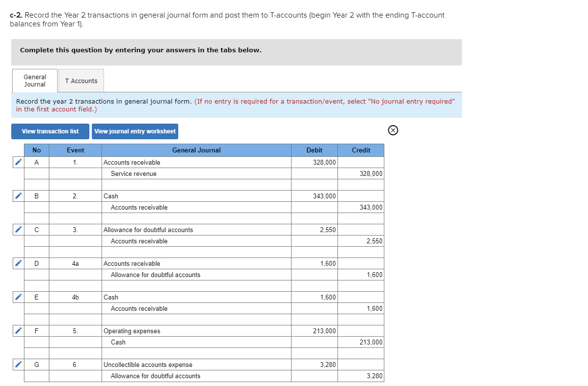The height and width of the screenshot is (386, 588).
Task: Click the pencil icon beside entry G
Action: point(18,364)
